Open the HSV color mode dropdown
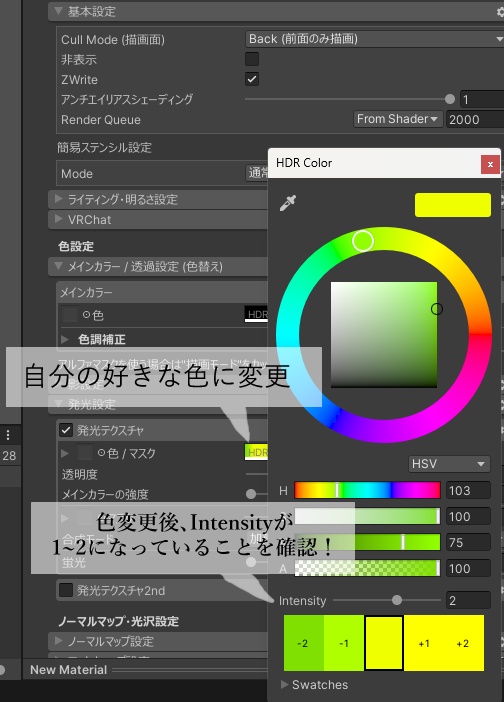Screen dimensions: 504x702 click(449, 464)
